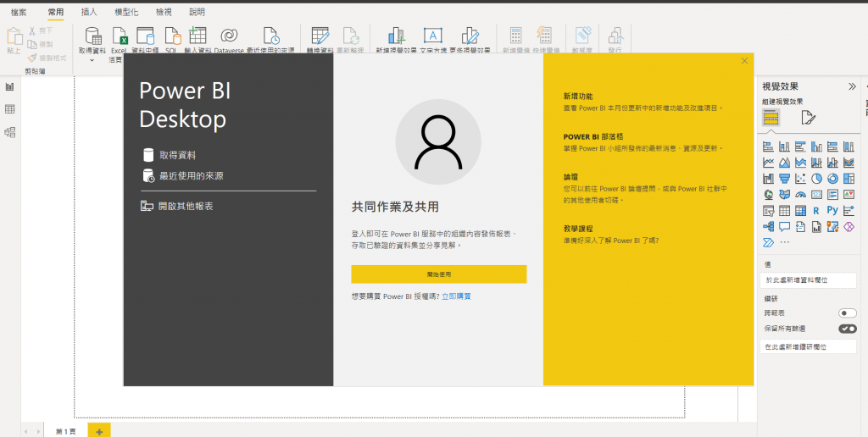Viewport: 868px width, 437px height.
Task: Add the globe map visual
Action: click(768, 195)
